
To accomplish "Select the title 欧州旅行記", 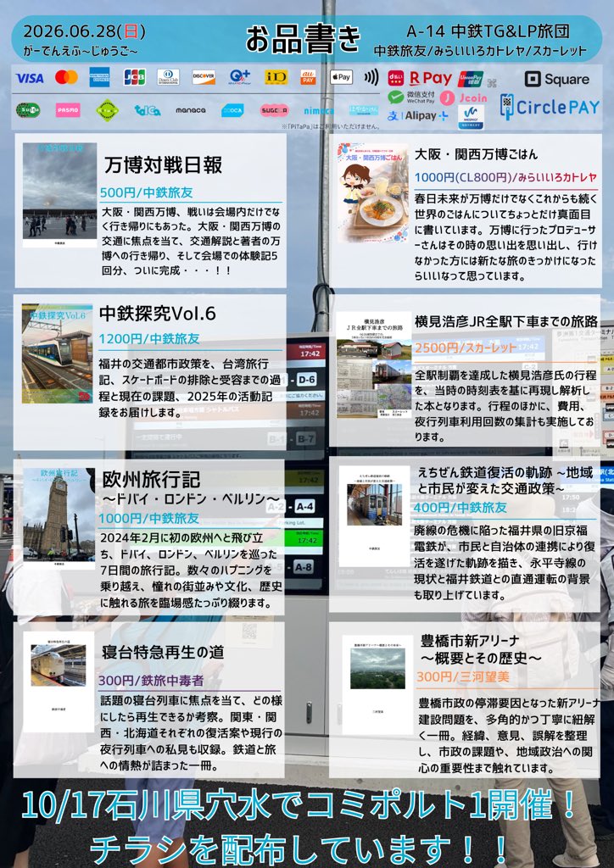I will 151,480.
